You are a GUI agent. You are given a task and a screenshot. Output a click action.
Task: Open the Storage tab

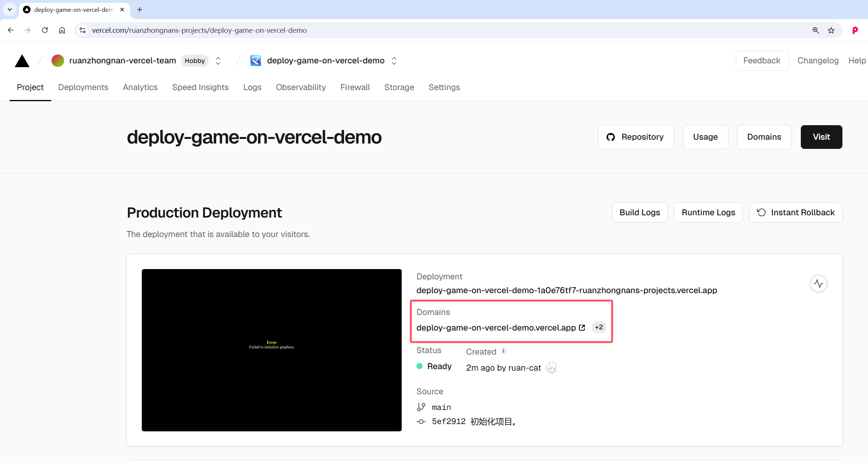point(399,87)
